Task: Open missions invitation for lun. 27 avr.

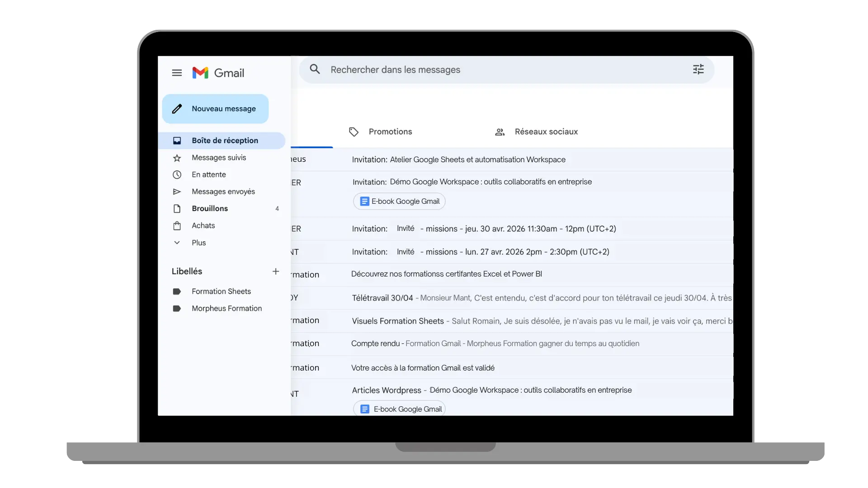Action: 512,252
